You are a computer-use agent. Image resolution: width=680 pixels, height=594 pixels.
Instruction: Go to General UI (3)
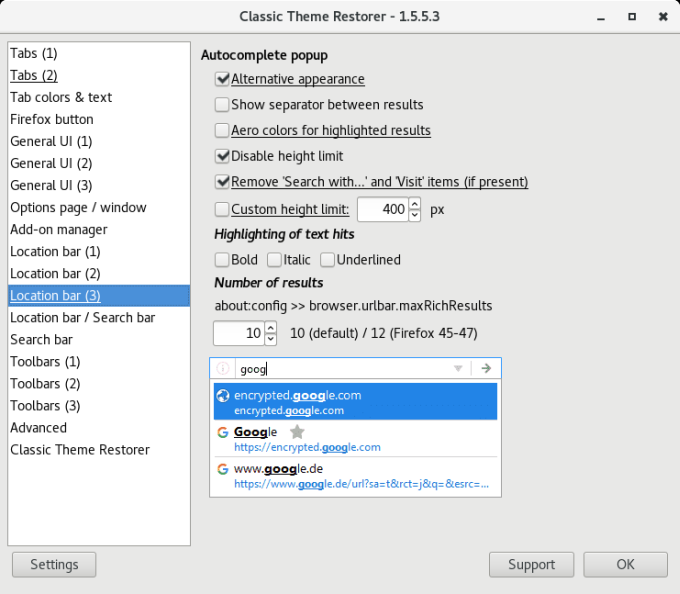[x=99, y=186]
